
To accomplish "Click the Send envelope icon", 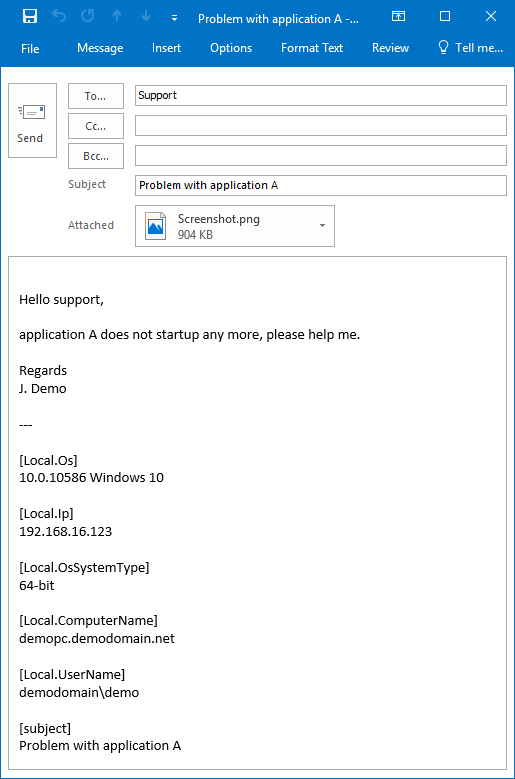I will tap(31, 112).
